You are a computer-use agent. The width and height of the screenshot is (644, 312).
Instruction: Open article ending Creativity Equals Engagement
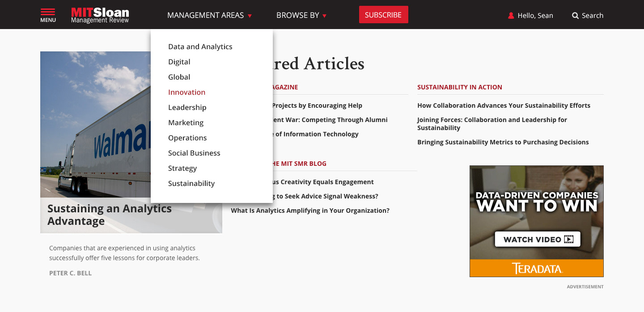point(323,182)
